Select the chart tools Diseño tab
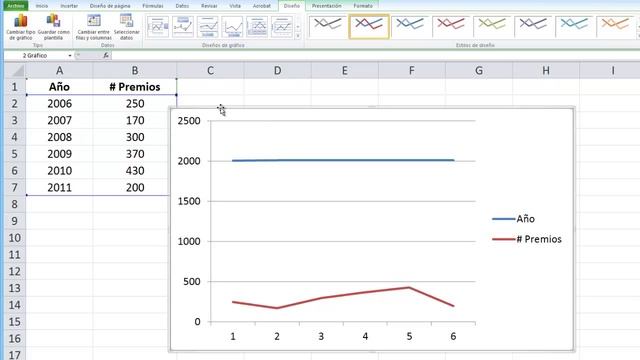This screenshot has height=360, width=640. [x=291, y=6]
